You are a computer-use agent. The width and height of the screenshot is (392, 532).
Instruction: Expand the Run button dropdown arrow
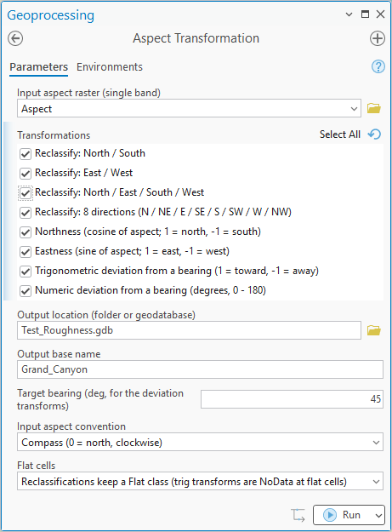tap(378, 515)
